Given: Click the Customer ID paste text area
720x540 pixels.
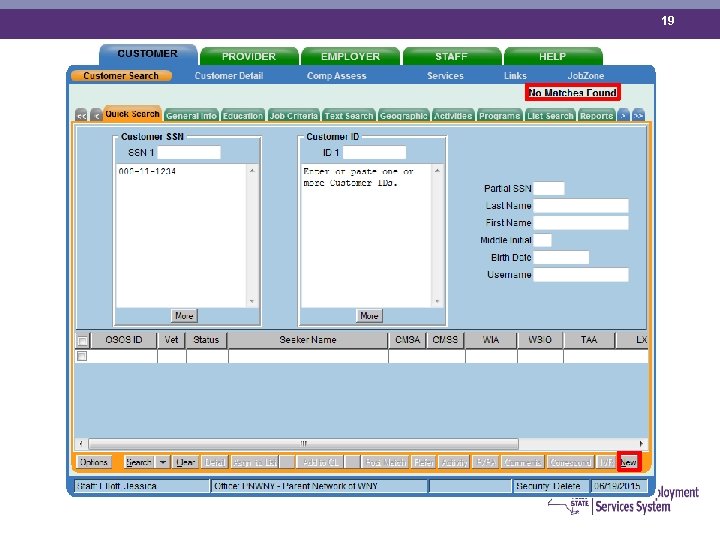Looking at the screenshot, I should pyautogui.click(x=366, y=236).
